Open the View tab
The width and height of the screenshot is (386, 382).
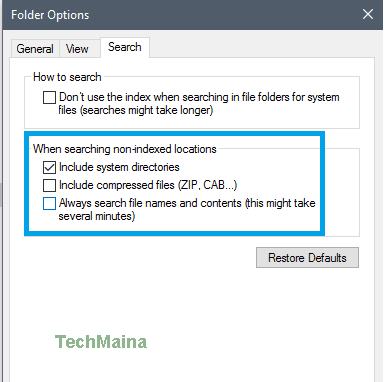coord(77,49)
